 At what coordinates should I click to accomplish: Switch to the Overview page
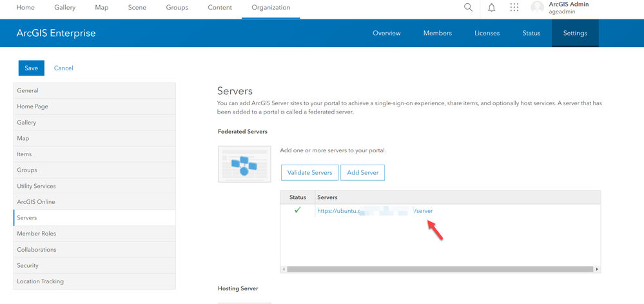387,34
